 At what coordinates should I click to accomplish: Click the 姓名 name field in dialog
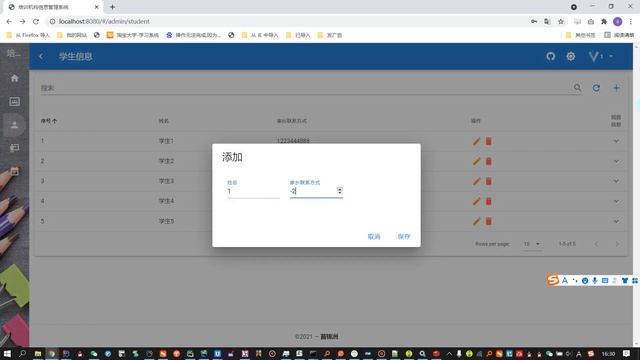pos(253,191)
